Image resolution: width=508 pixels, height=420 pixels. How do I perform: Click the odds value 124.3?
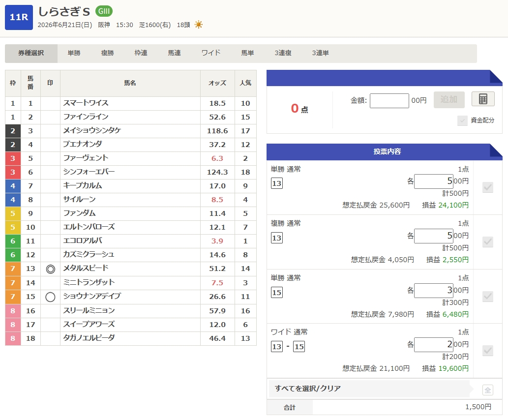217,172
